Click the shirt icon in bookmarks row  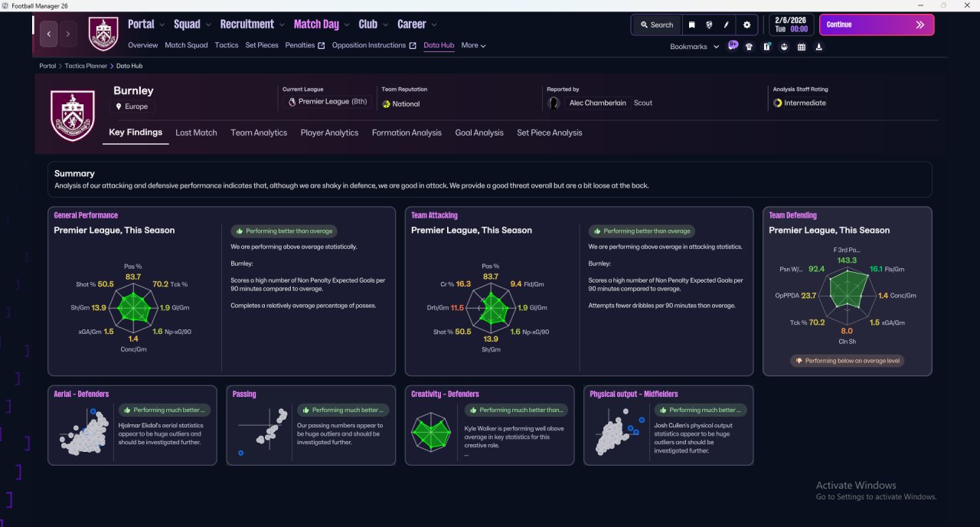(x=749, y=47)
